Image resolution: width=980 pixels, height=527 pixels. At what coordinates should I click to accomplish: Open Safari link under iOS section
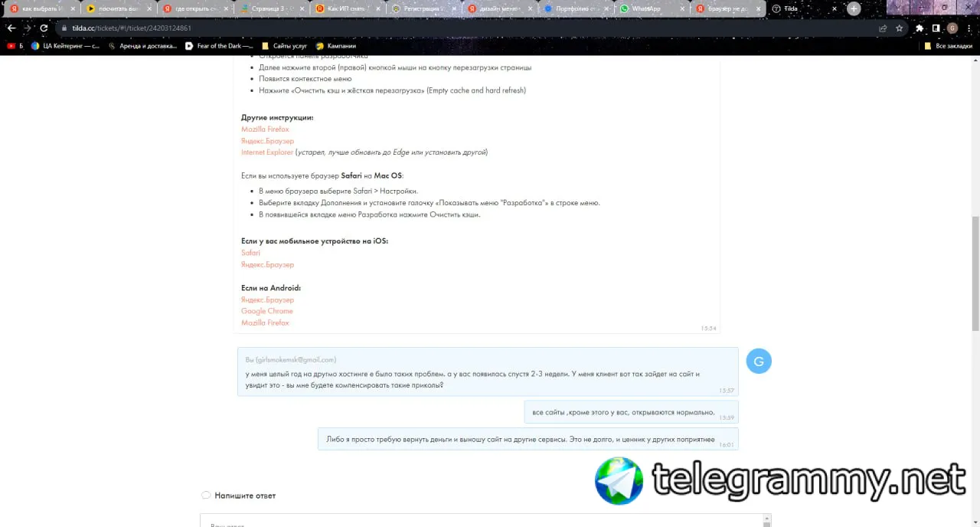pyautogui.click(x=250, y=253)
